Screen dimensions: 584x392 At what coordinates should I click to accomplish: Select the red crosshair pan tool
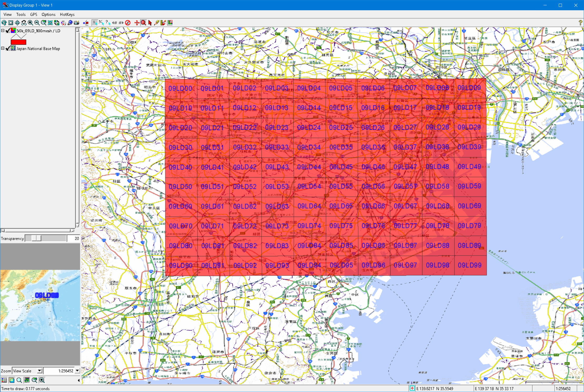pos(137,23)
